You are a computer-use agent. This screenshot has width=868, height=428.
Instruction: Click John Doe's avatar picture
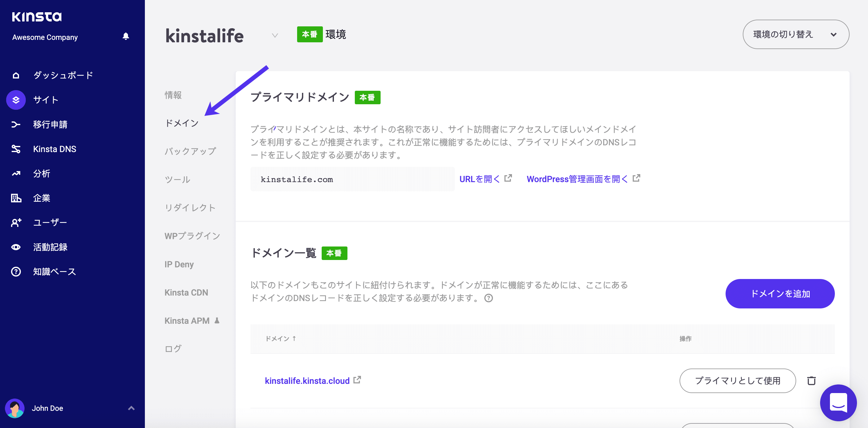14,408
